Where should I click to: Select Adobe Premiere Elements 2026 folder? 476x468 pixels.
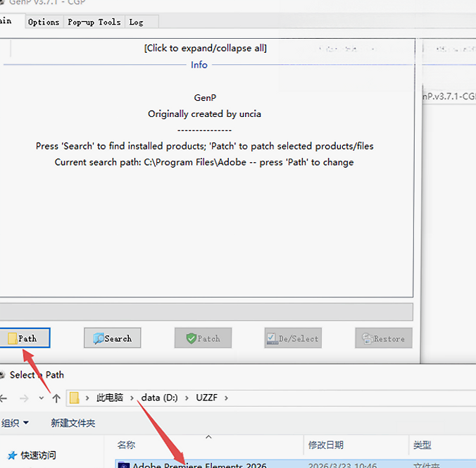click(x=296, y=464)
